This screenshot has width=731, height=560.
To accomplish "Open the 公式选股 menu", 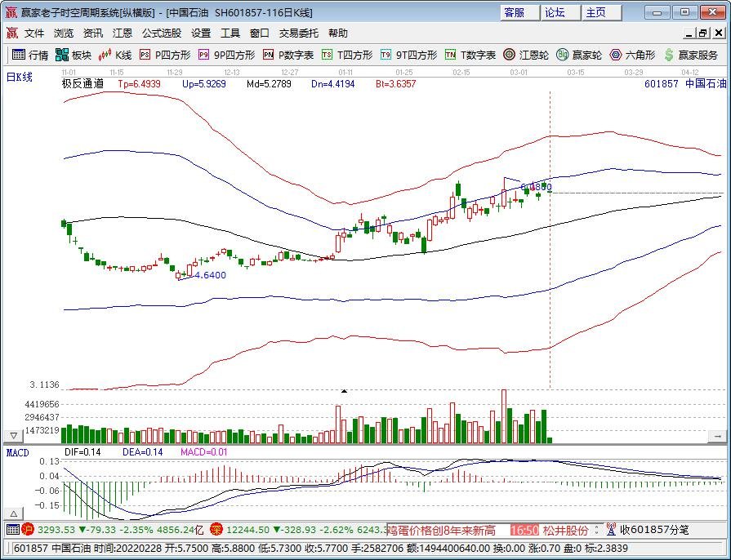I will point(162,33).
